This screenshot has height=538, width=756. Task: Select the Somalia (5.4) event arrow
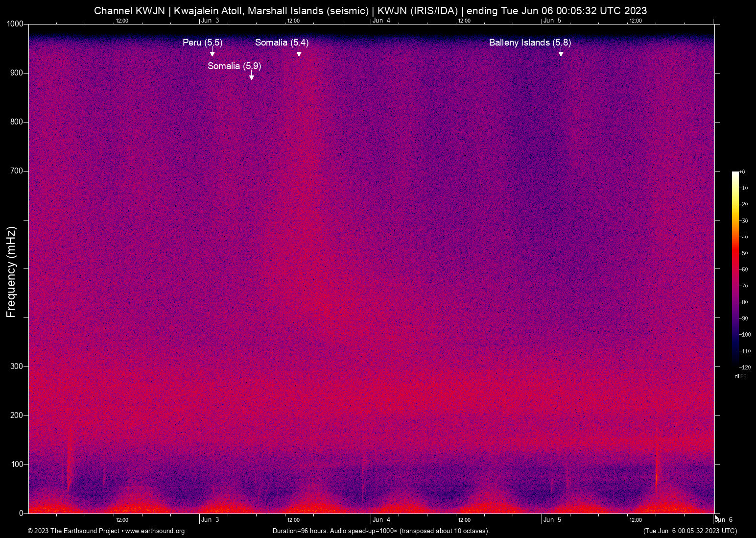[x=299, y=54]
